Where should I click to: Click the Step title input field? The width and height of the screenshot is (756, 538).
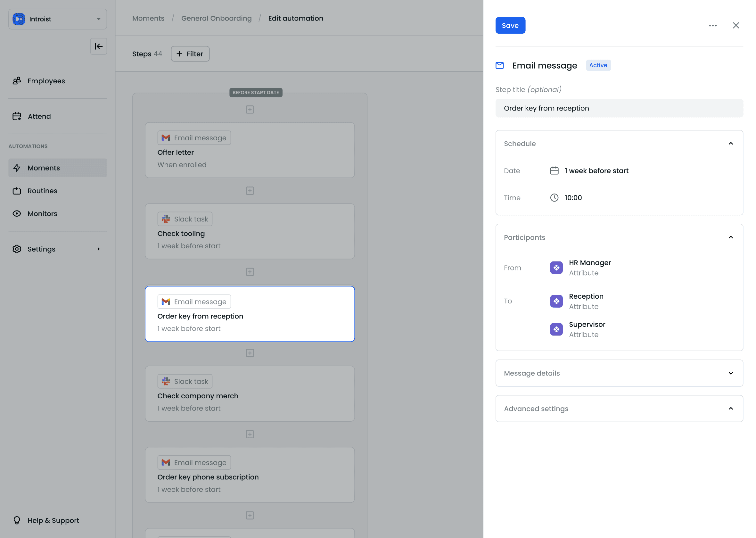619,108
